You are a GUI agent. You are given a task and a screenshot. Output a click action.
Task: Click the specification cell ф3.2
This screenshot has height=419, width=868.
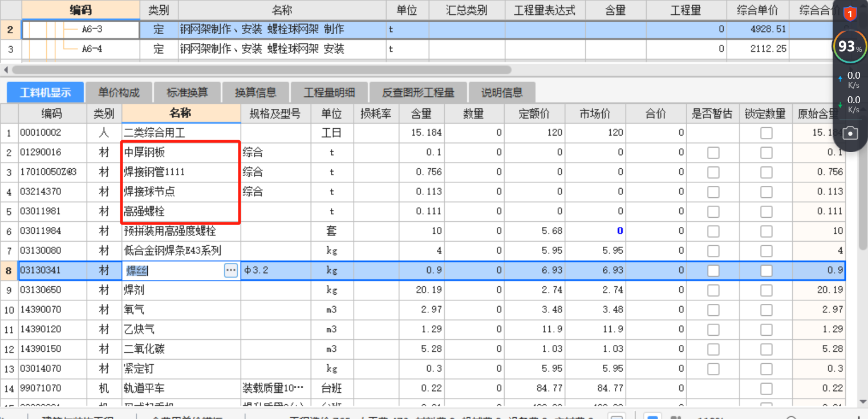pyautogui.click(x=275, y=271)
